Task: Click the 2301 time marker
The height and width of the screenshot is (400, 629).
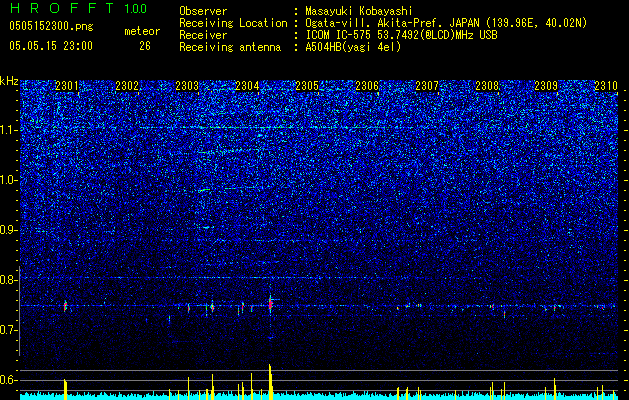Action: pos(67,85)
